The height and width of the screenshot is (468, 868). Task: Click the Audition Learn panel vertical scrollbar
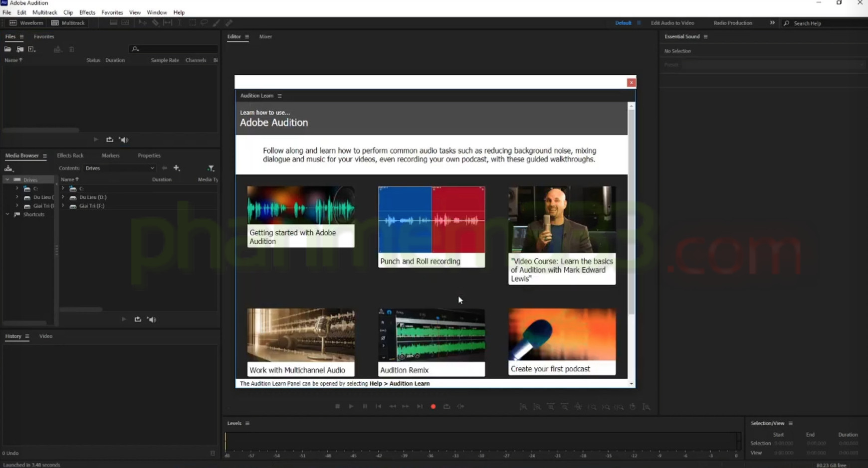click(x=631, y=209)
